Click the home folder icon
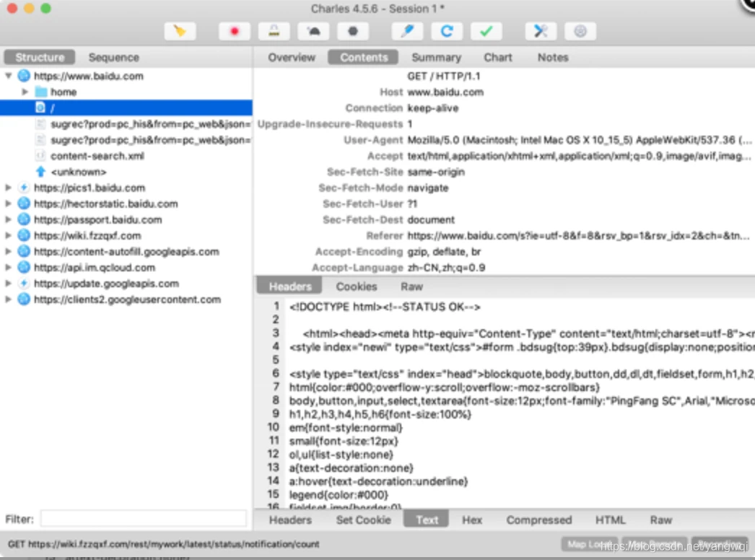 (41, 92)
